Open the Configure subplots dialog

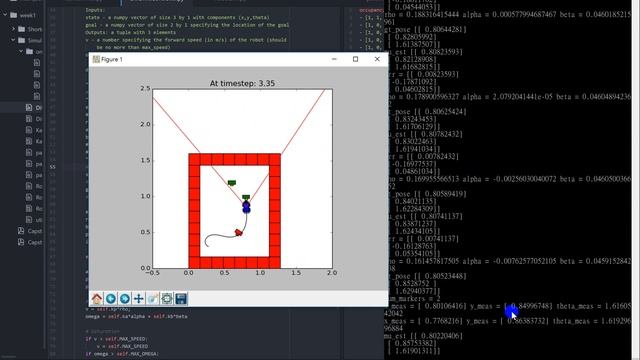coord(167,299)
